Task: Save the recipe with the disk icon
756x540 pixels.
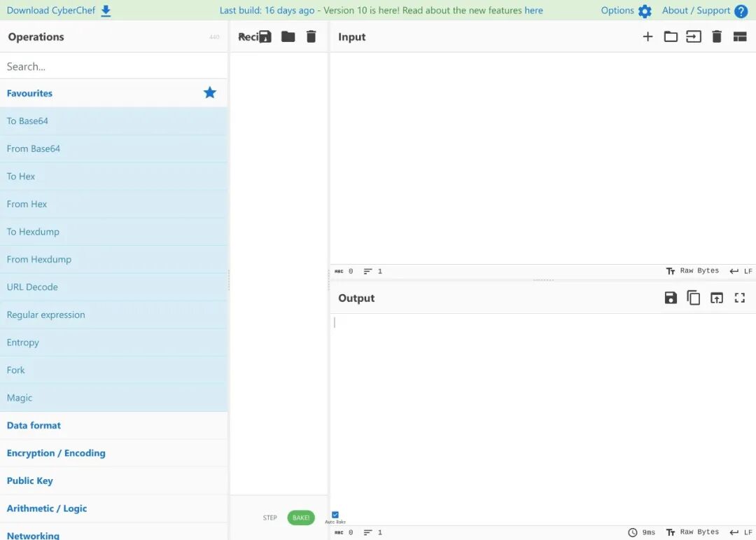Action: (265, 36)
